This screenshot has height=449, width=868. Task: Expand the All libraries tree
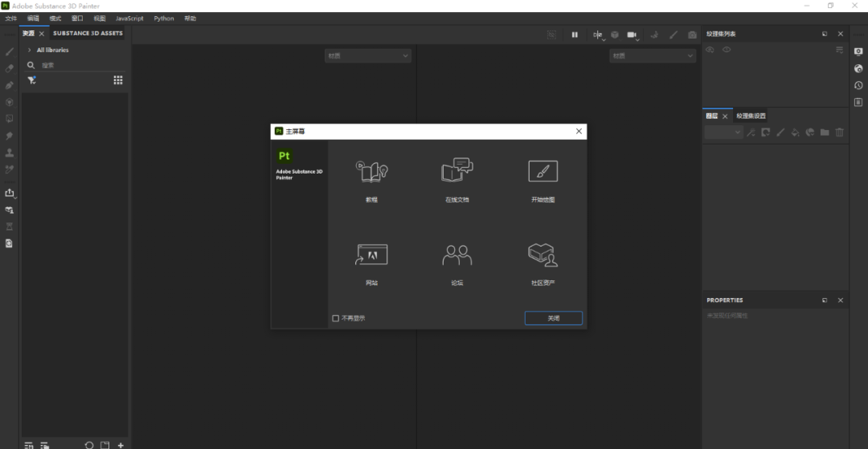(30, 50)
